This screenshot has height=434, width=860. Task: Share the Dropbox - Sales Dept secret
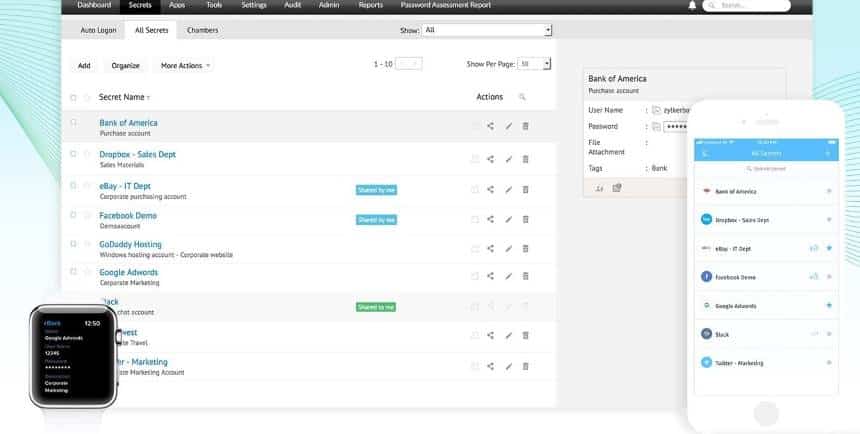(490, 159)
